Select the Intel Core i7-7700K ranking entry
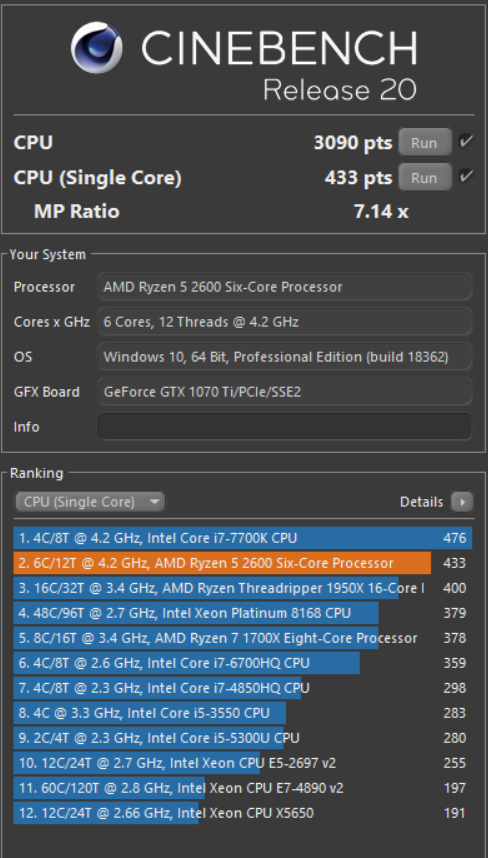Viewport: 488px width, 858px height. [243, 538]
